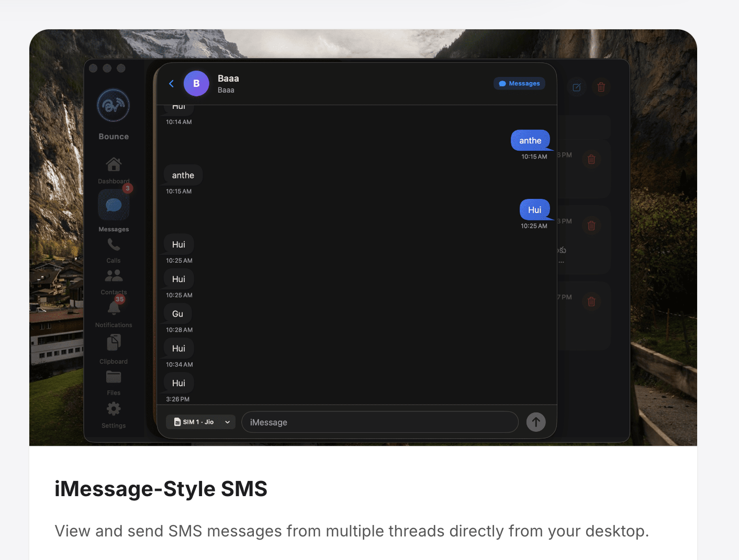
Task: Go back to the conversation list
Action: coord(171,83)
